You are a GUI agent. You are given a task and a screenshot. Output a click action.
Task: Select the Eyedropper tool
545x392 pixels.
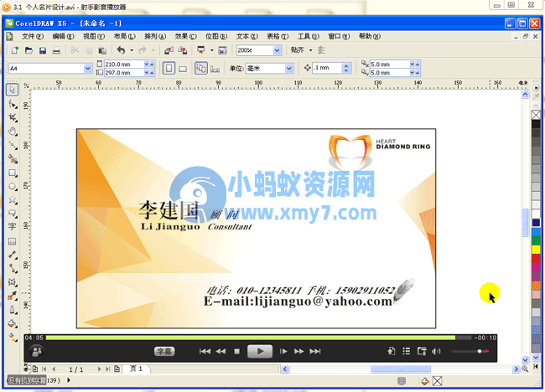(13, 296)
